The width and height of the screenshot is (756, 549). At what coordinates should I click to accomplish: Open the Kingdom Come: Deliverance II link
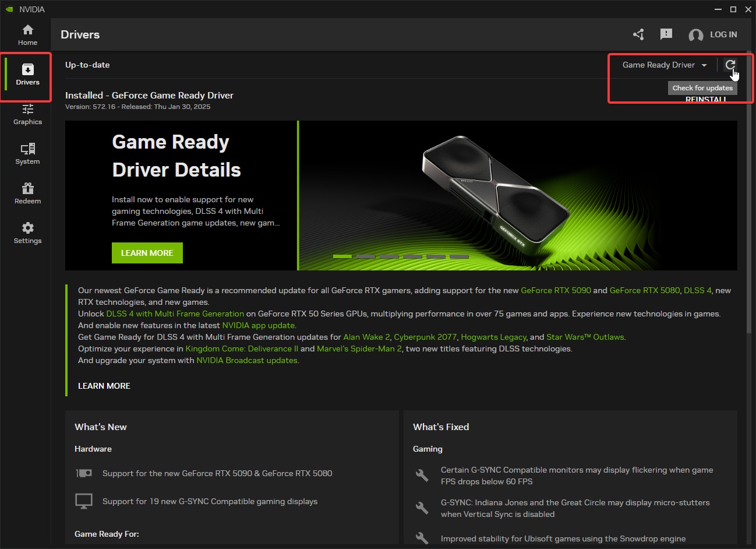pos(242,349)
